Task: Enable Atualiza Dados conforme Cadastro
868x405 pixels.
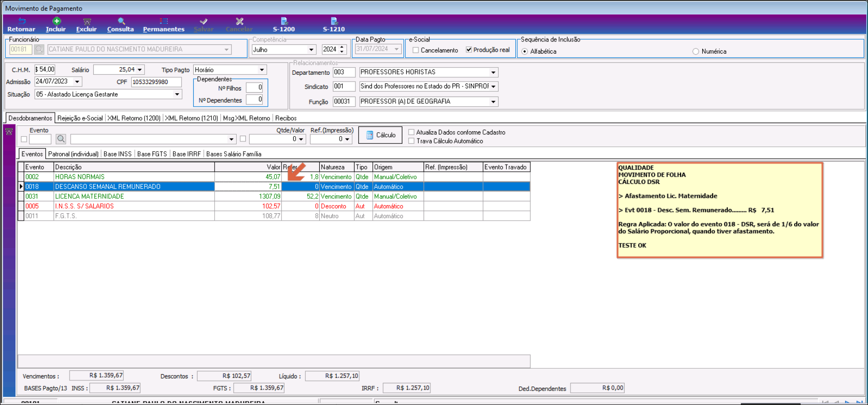Action: (x=412, y=132)
